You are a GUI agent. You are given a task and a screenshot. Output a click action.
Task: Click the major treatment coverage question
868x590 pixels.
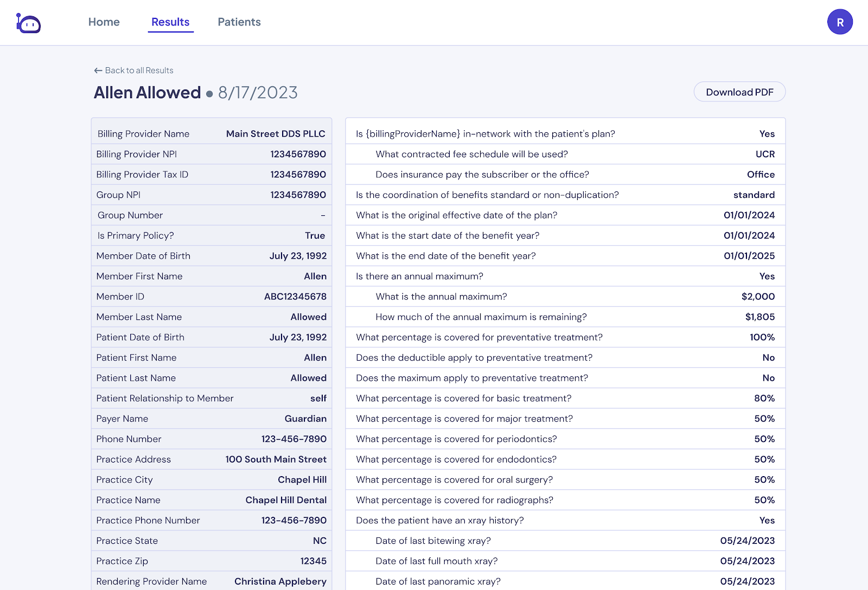464,419
